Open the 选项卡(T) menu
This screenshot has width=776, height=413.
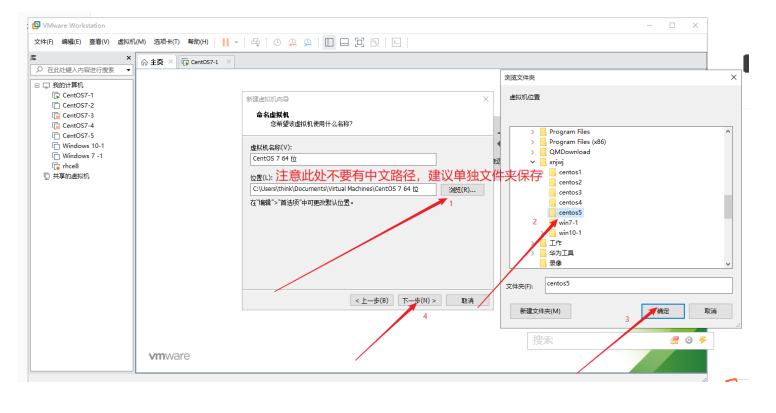[x=166, y=42]
